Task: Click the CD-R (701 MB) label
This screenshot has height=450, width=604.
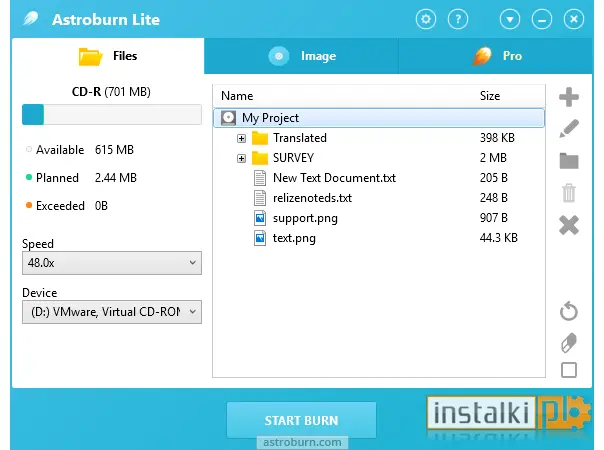Action: (111, 92)
